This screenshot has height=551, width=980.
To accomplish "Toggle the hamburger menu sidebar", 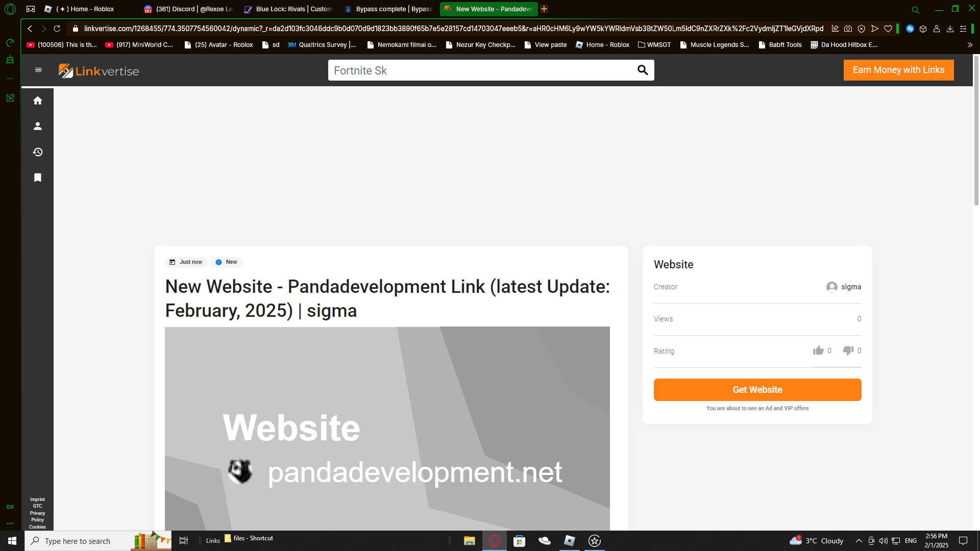I will [38, 70].
